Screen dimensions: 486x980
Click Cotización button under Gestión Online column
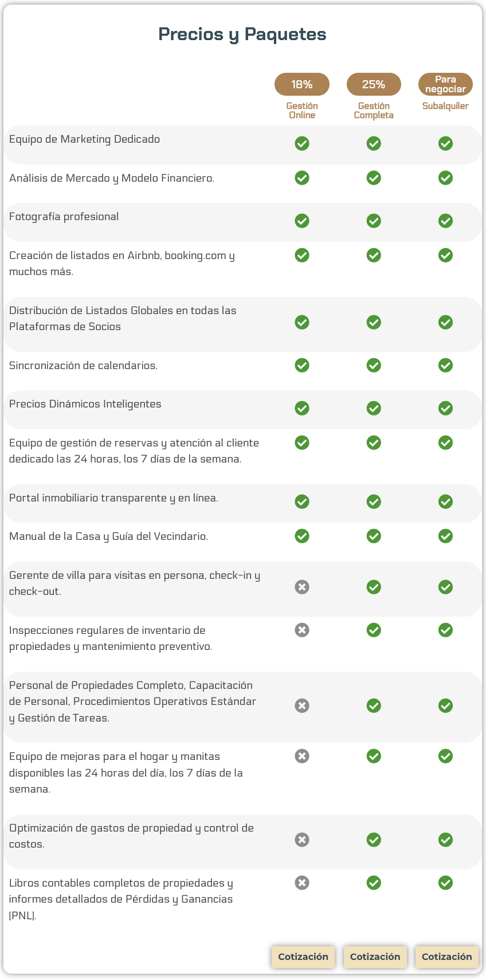303,957
